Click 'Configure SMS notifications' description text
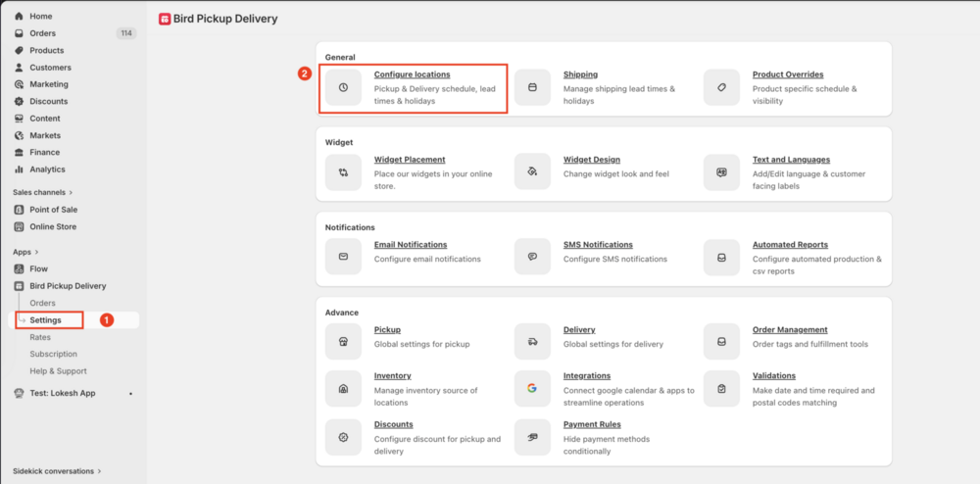The image size is (980, 484). point(615,259)
